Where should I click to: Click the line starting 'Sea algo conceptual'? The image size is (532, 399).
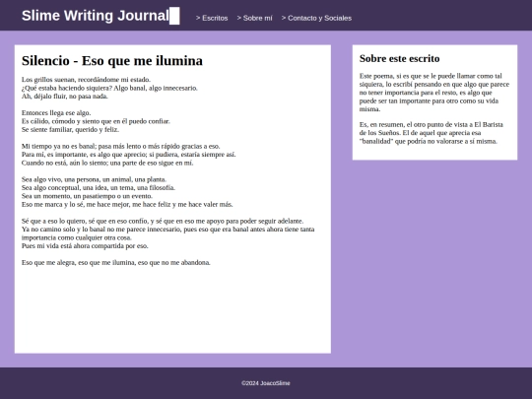(99, 187)
